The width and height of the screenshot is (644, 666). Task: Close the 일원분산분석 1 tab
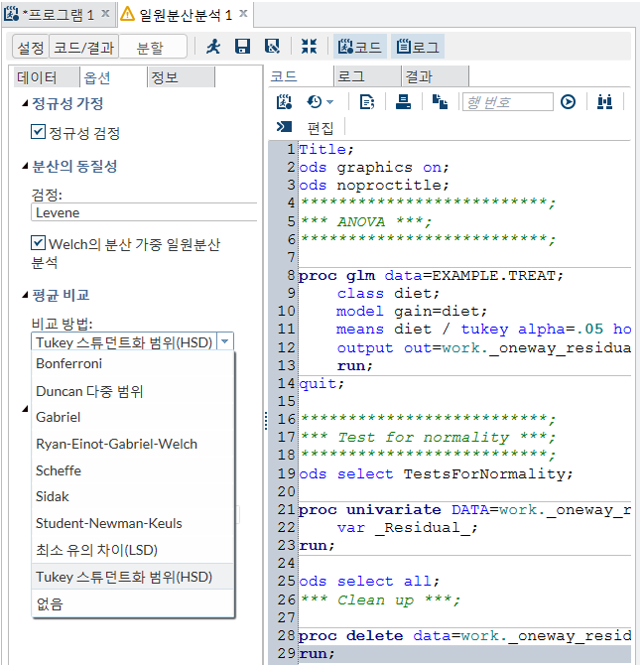coord(243,14)
